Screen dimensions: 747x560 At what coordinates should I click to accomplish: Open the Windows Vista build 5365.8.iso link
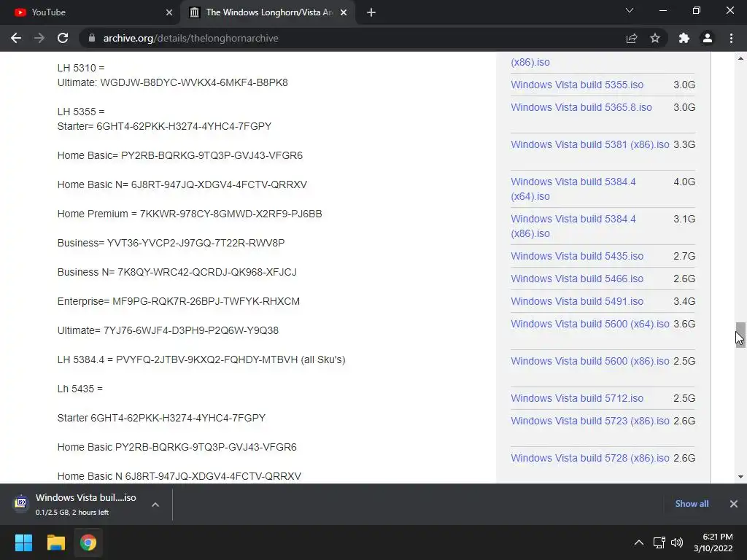581,107
